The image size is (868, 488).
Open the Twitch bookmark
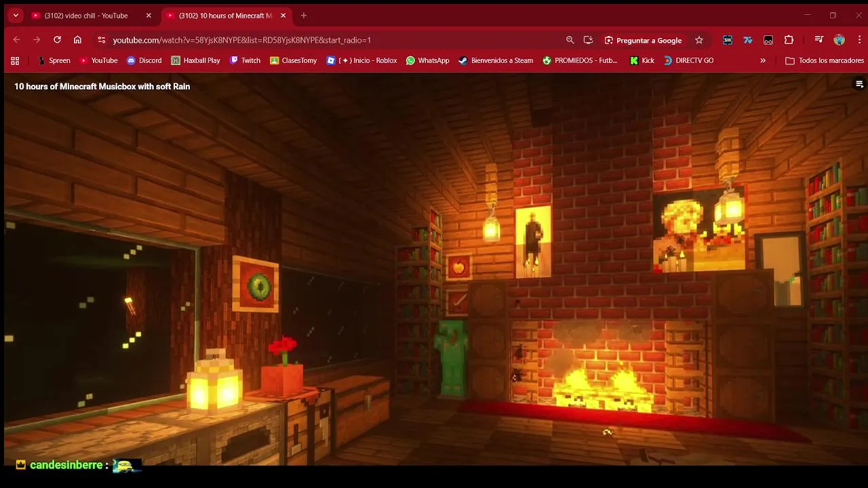[245, 60]
